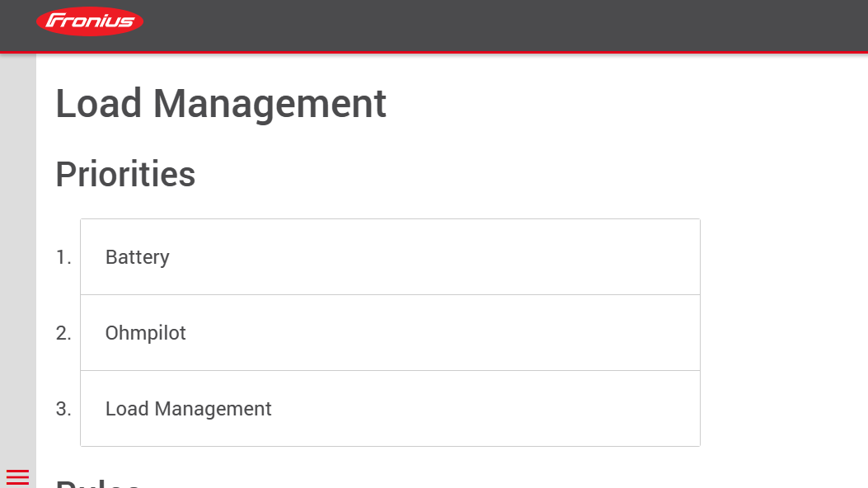The height and width of the screenshot is (488, 868).
Task: Select the Ohmpilot priority row
Action: coord(390,333)
